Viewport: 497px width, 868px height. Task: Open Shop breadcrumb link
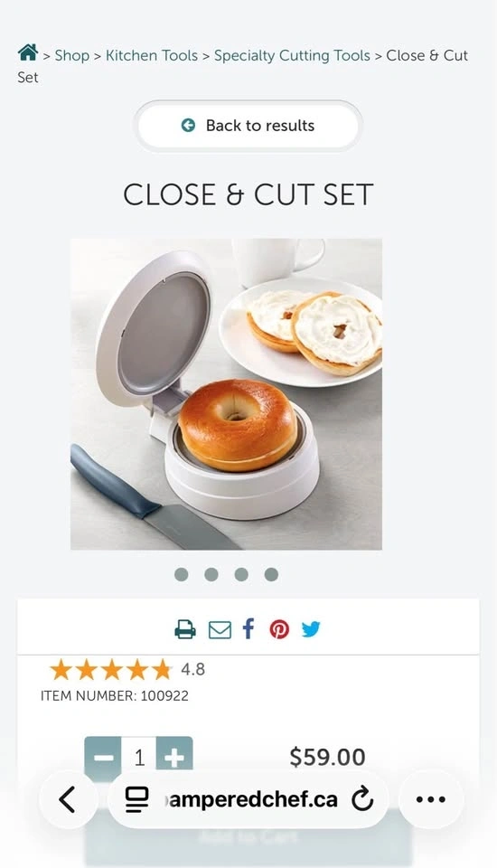tap(72, 55)
